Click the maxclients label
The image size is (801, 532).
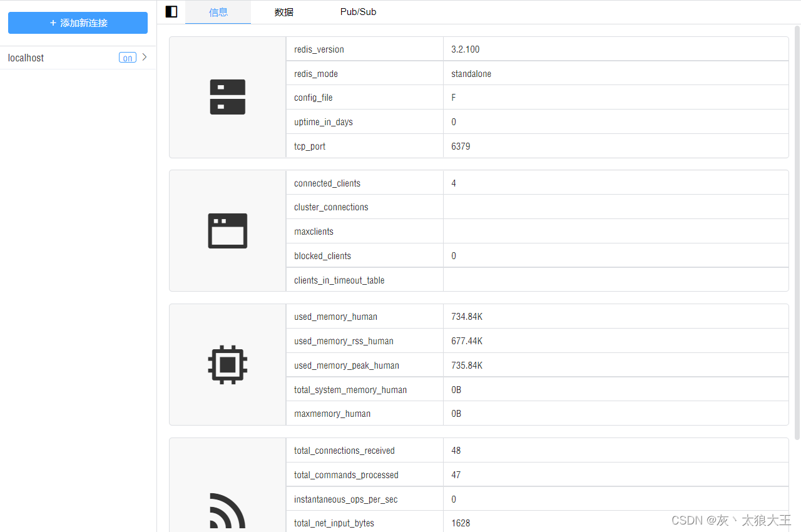[314, 232]
